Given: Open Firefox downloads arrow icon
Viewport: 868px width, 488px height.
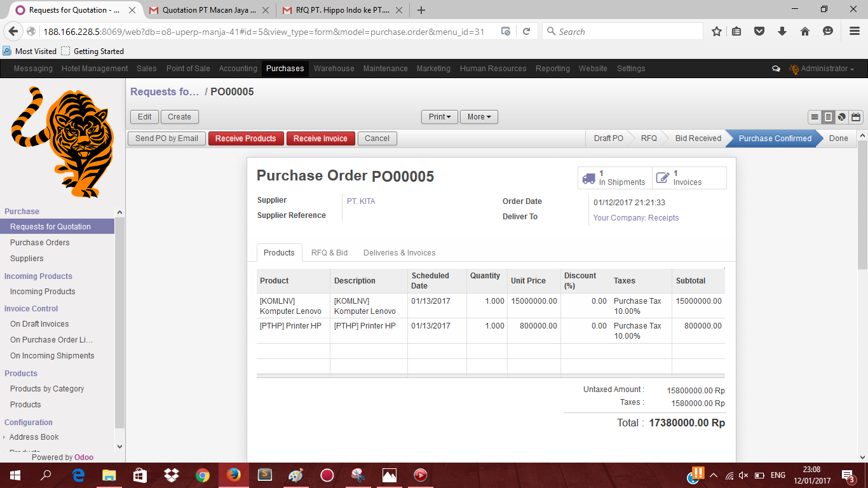Looking at the screenshot, I should click(782, 31).
